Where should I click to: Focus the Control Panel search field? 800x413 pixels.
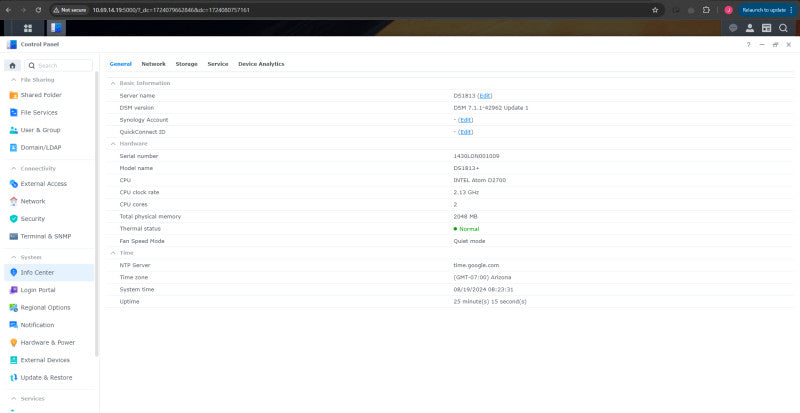[x=59, y=65]
